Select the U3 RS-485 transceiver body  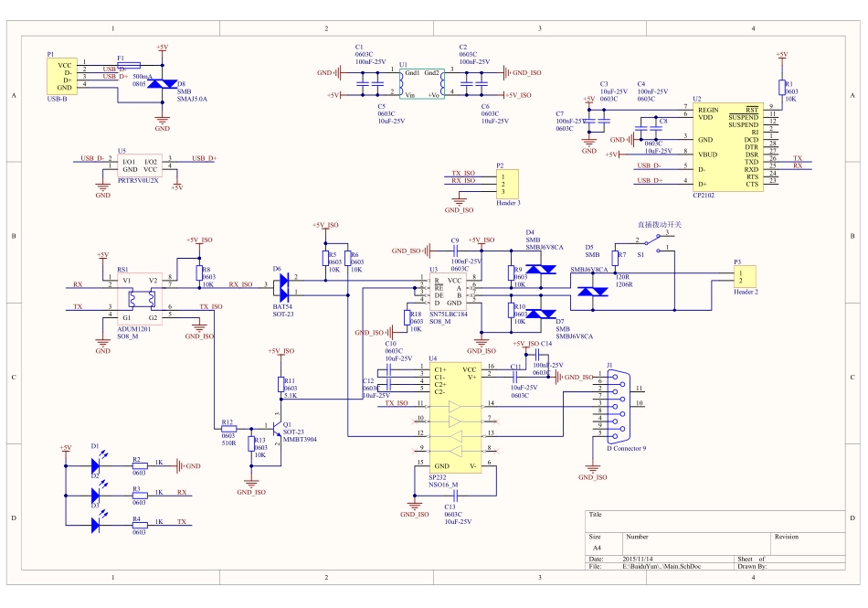tap(448, 292)
